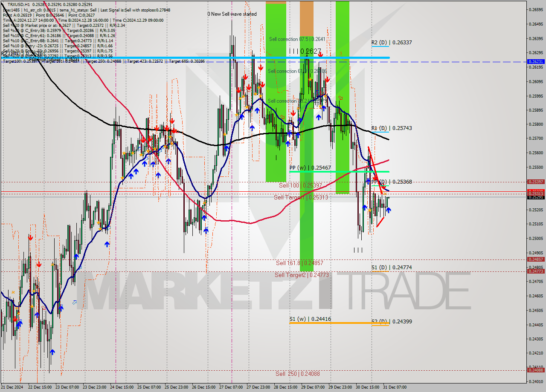Screen dimensions: 546x392
Task: Click the '30 Dec 15:00' time axis label
Action: point(368,387)
